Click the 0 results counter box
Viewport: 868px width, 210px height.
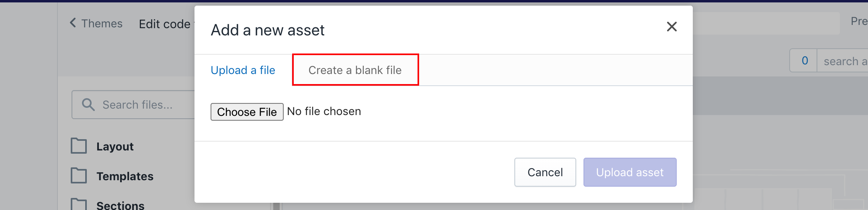coord(804,61)
